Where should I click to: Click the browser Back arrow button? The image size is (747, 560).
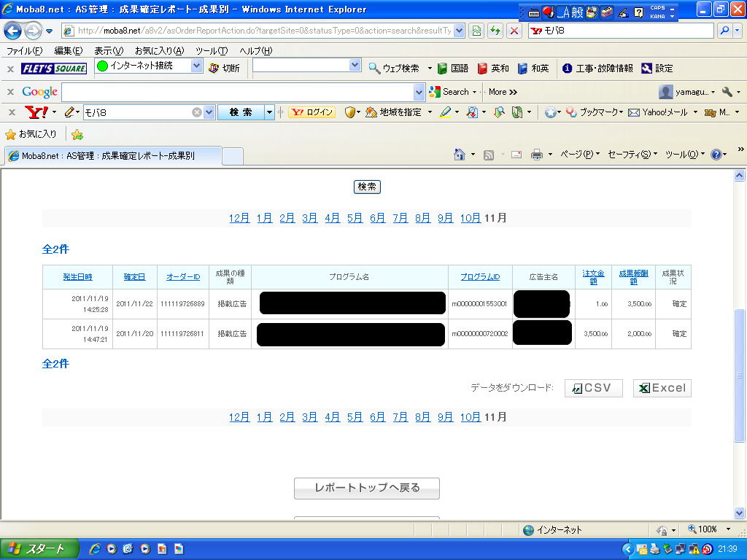(13, 31)
